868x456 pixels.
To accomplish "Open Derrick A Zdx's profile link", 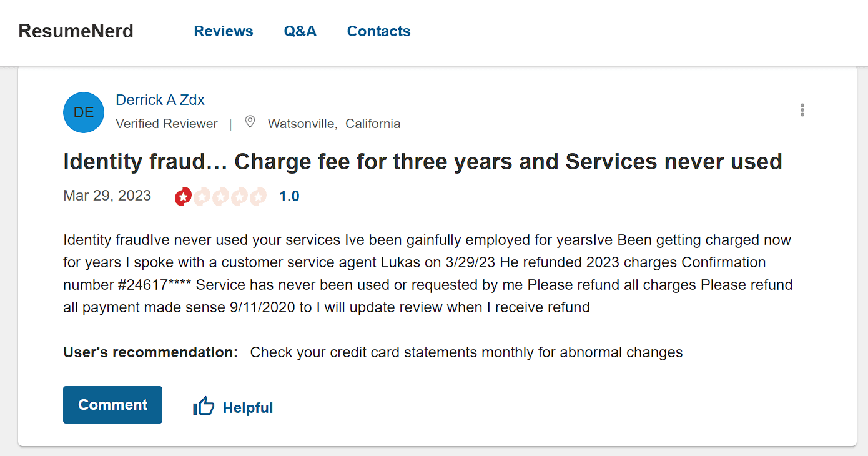I will pos(160,100).
